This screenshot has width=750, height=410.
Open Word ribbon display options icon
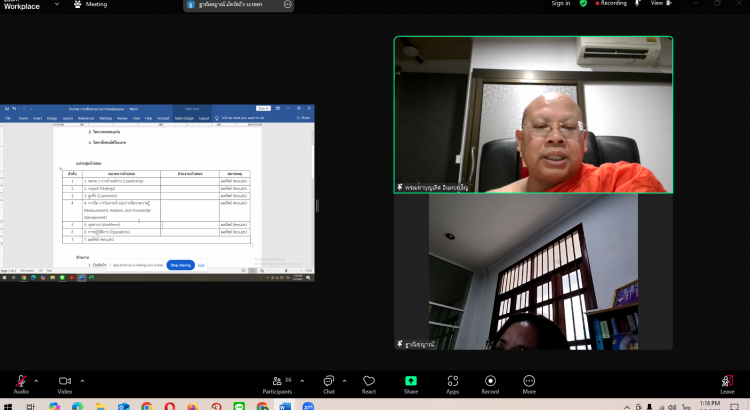[278, 109]
